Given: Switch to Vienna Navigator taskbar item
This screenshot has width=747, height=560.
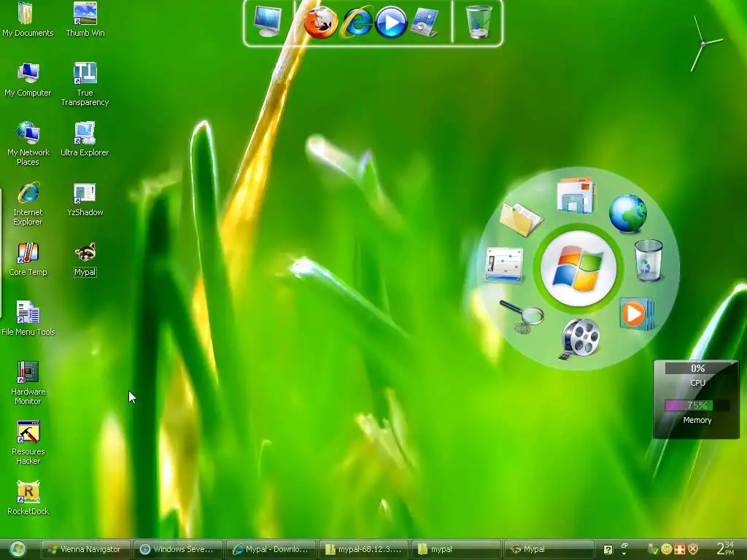Looking at the screenshot, I should coord(85,549).
